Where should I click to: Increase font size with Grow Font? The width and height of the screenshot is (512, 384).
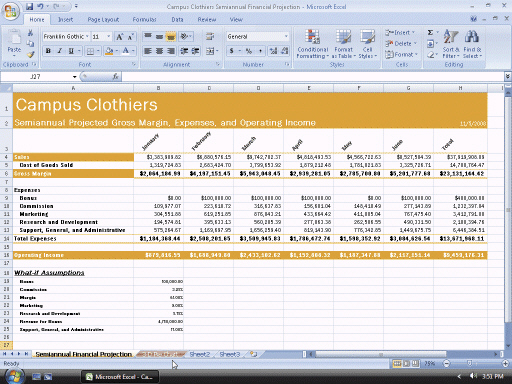click(x=120, y=37)
